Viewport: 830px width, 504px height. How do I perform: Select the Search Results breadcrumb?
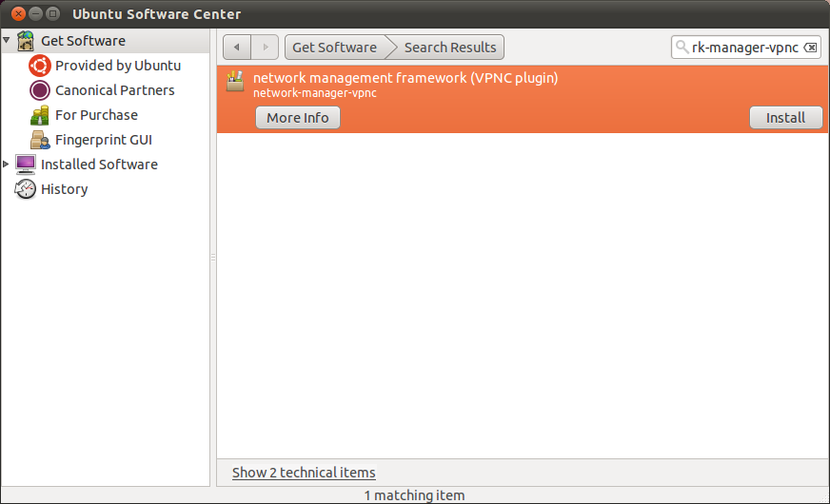point(449,48)
